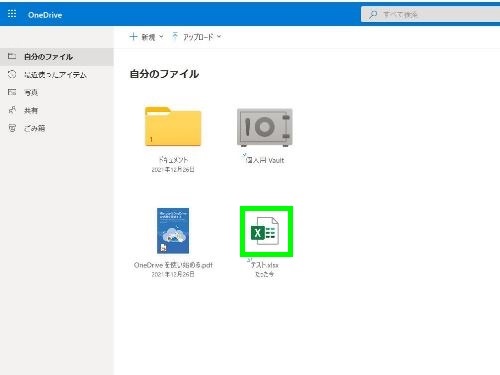Open the OneDrive PDF thumbnail
This screenshot has height=375, width=500.
click(173, 231)
